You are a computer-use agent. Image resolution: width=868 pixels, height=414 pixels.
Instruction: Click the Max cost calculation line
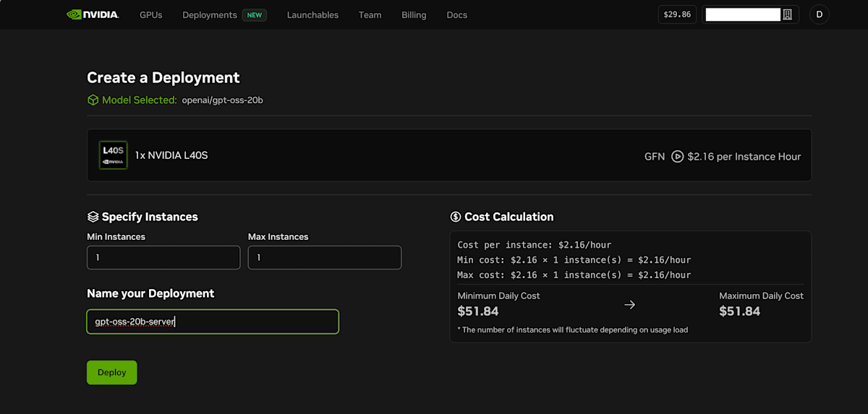pyautogui.click(x=574, y=275)
